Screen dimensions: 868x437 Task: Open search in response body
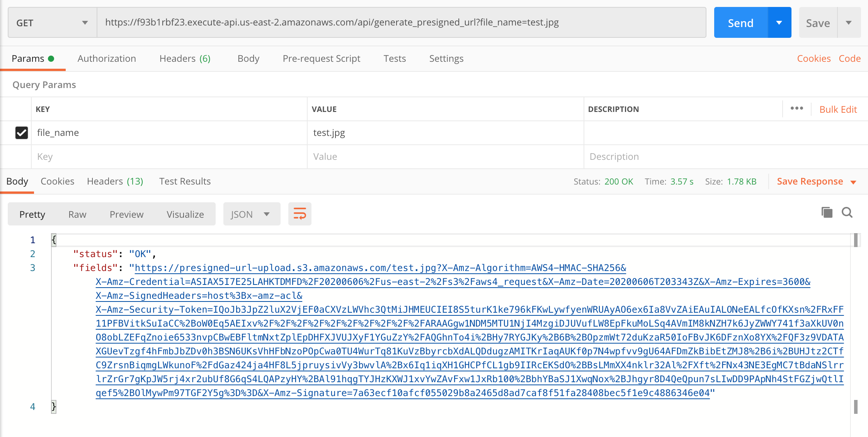(847, 212)
